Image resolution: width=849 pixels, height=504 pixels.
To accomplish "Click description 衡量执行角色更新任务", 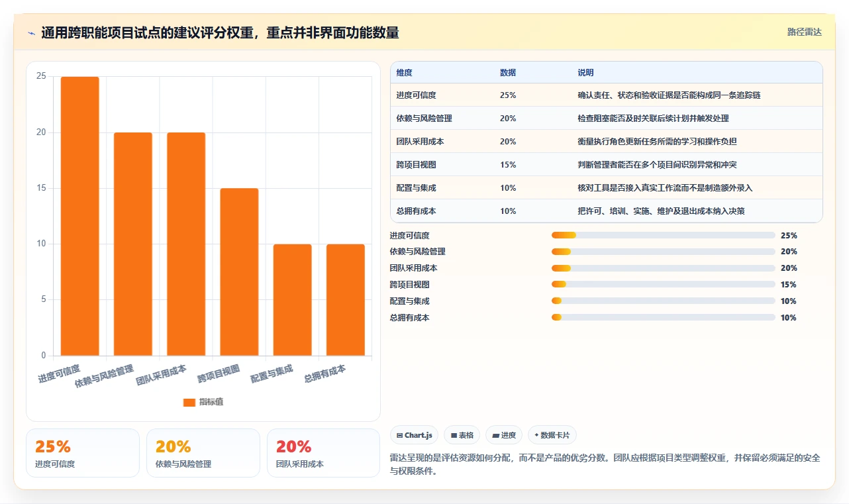I will point(657,142).
